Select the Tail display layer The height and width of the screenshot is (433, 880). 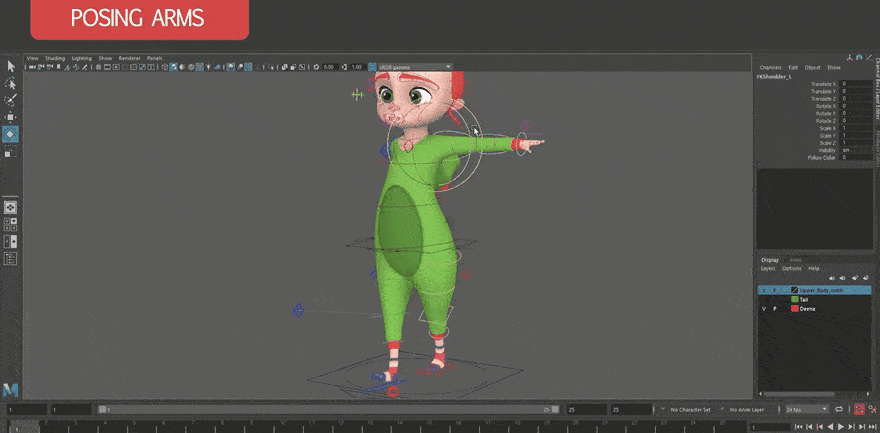(804, 299)
